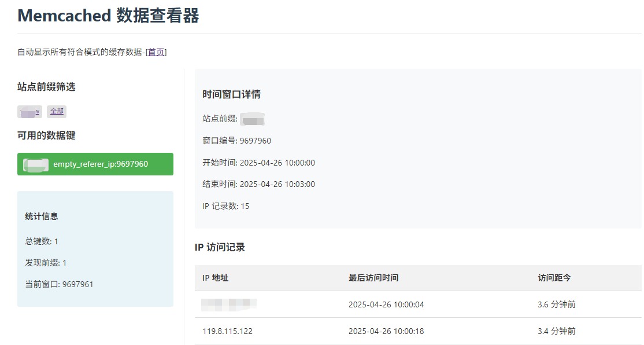Click the 开始时间 line in window details
Viewport: 644px width, 345px height.
tap(258, 163)
